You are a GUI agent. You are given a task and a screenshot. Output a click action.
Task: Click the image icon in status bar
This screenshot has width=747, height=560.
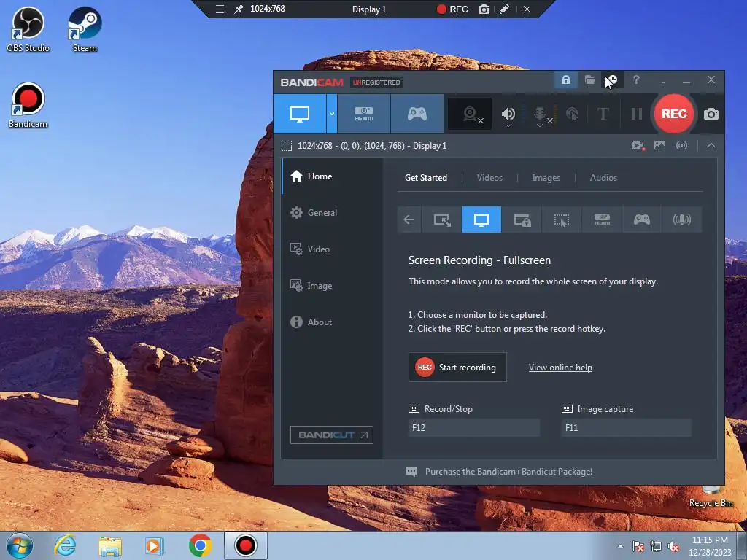tap(659, 146)
